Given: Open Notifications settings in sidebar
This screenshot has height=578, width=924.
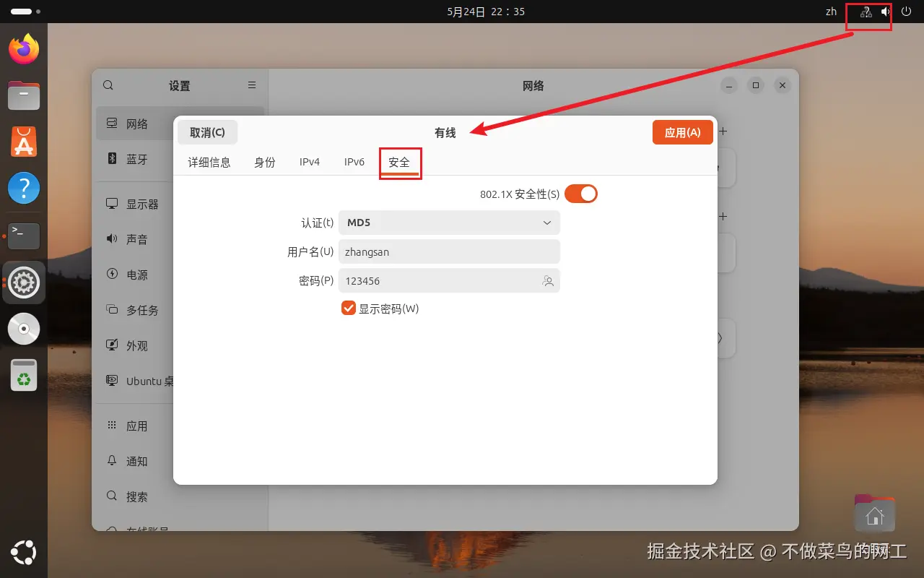Looking at the screenshot, I should point(134,461).
